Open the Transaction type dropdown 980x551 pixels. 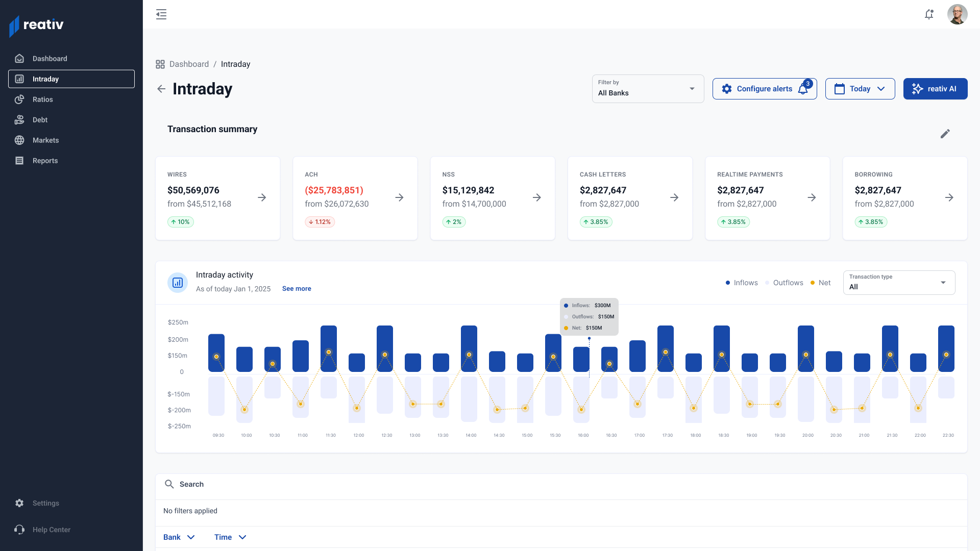pos(898,283)
